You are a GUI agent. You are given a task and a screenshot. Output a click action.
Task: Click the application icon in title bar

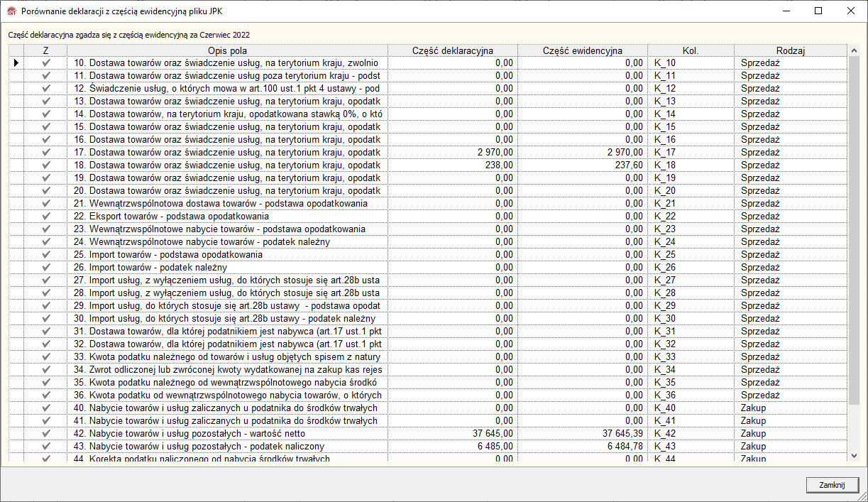[10, 11]
